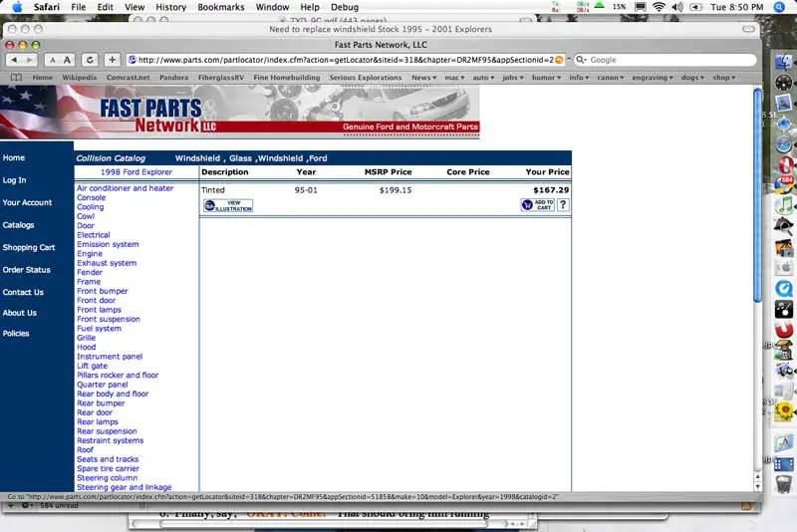This screenshot has width=797, height=532.
Task: Expand the auto bookmarks folder
Action: (483, 78)
